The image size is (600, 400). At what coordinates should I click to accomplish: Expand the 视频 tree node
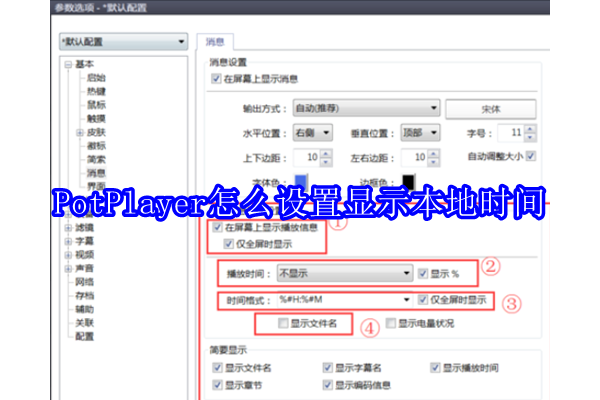pyautogui.click(x=68, y=255)
